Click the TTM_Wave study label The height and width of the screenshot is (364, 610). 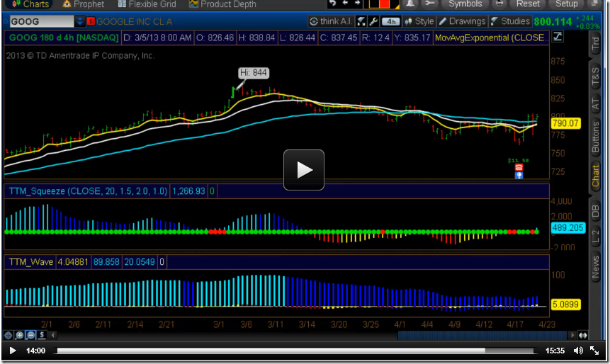(30, 262)
